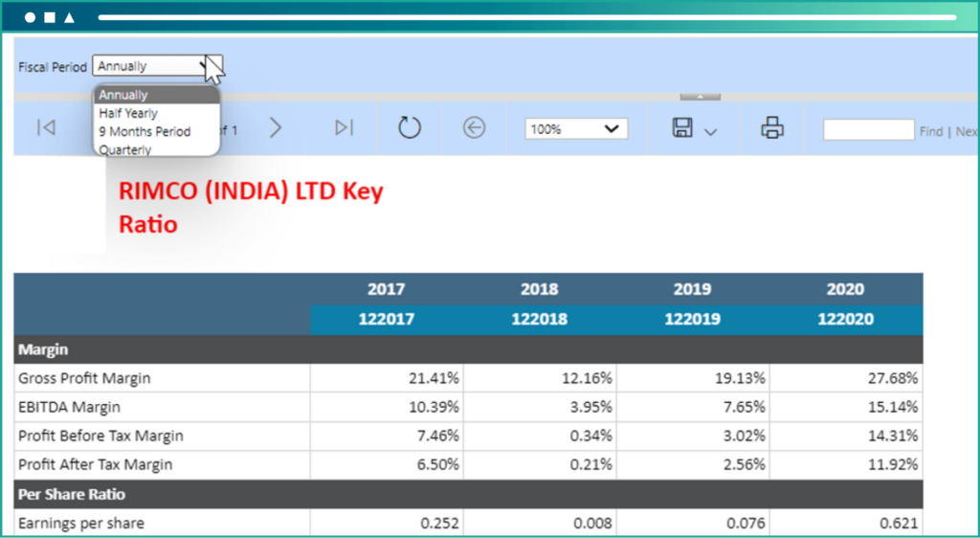The image size is (980, 538).
Task: Pick the 9 Months Period option
Action: (145, 131)
